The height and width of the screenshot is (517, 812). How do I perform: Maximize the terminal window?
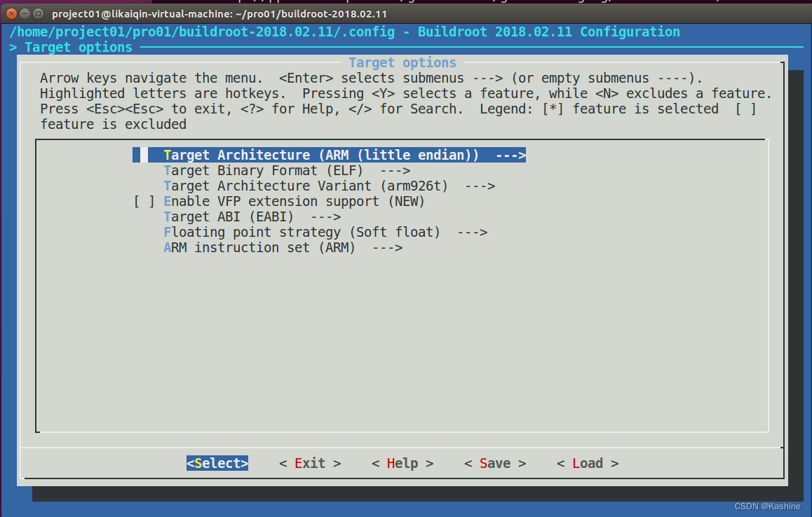pyautogui.click(x=39, y=13)
